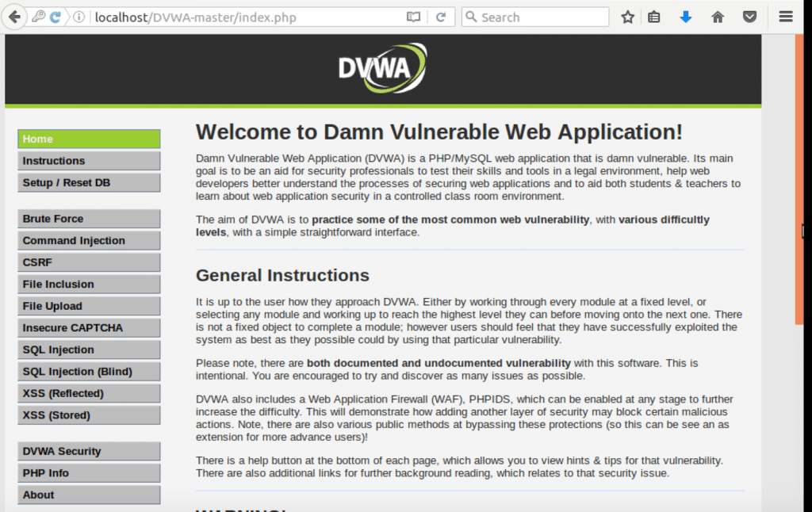Open XSS (Stored) module
Screen dimensions: 812x512
click(x=89, y=415)
